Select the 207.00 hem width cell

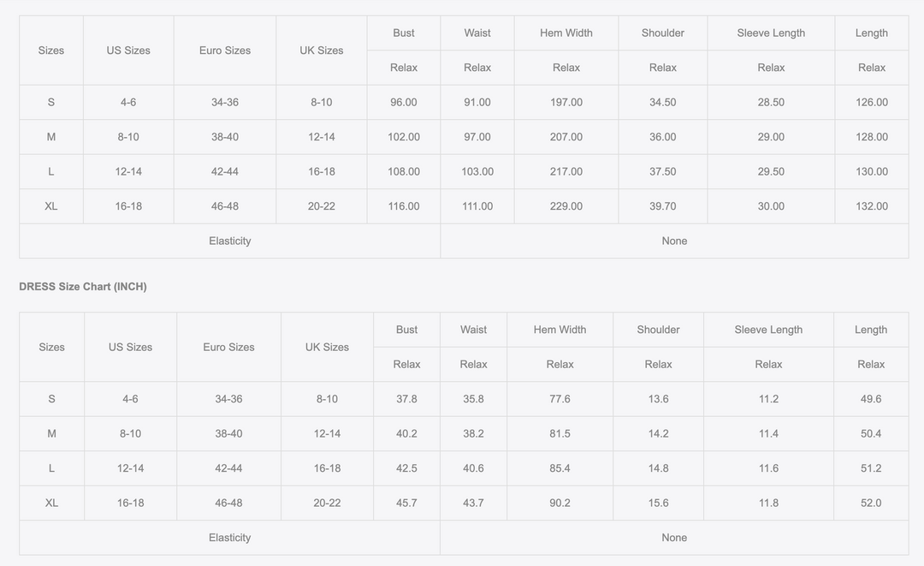[566, 137]
